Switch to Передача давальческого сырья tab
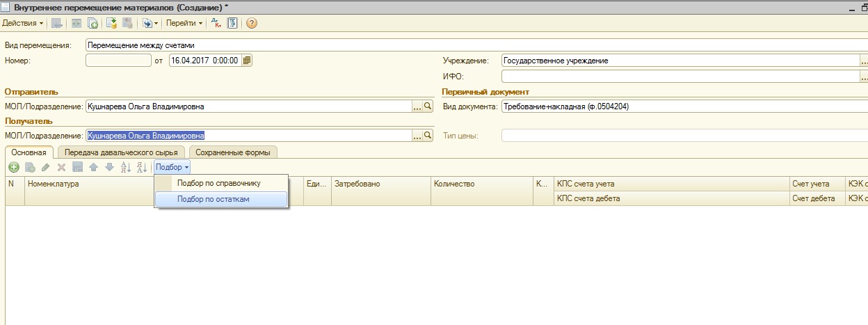 tap(121, 152)
